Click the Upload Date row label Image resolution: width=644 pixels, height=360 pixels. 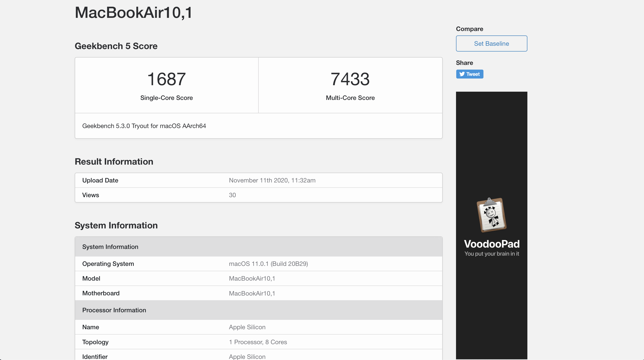[x=100, y=180]
